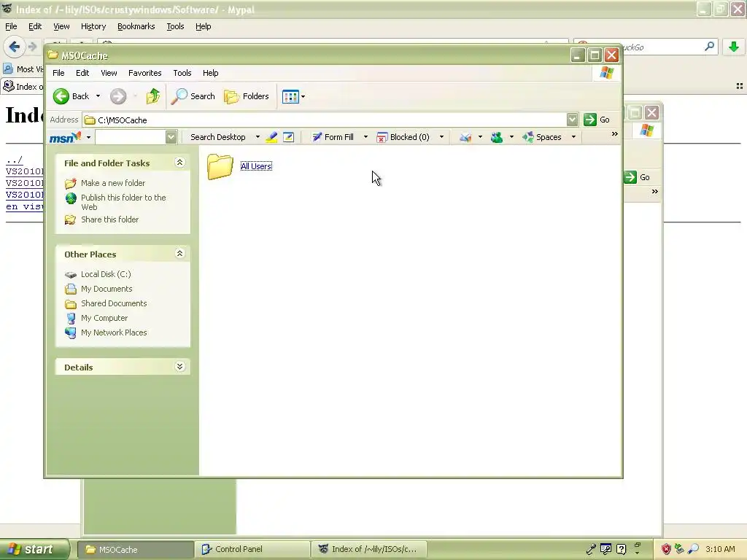Click the Views icon in Explorer toolbar

[290, 97]
